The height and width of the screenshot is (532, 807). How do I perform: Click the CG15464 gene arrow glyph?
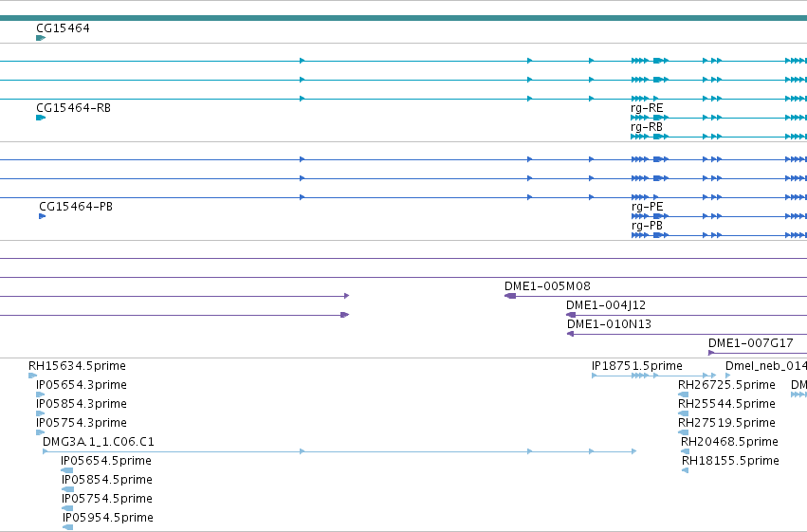tap(41, 38)
